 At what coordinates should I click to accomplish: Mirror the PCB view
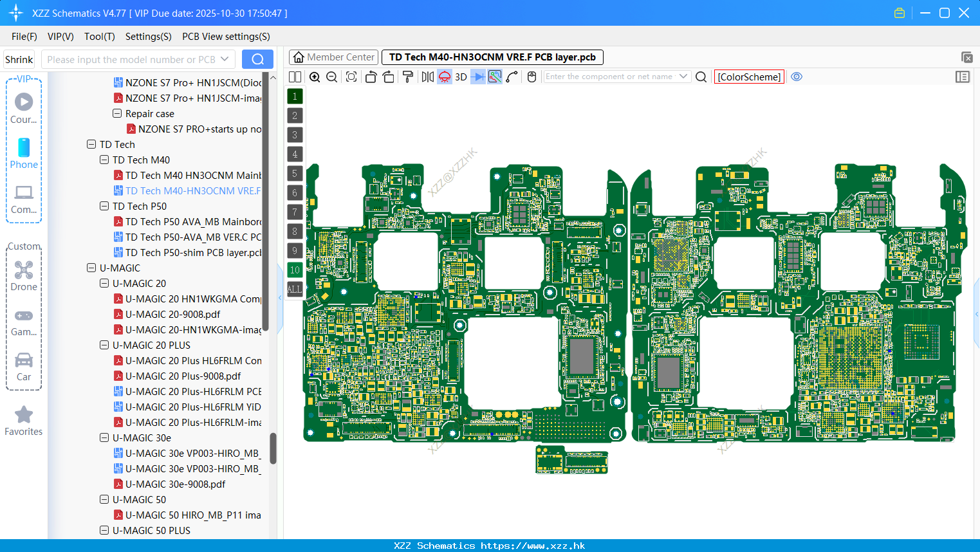tap(427, 77)
